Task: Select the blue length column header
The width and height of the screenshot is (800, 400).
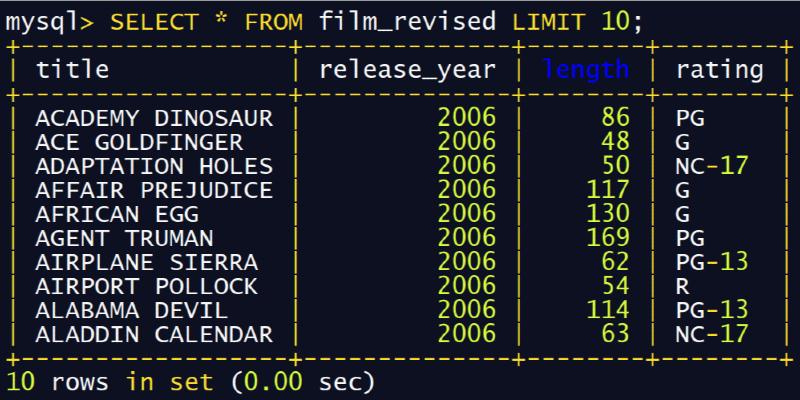Action: click(x=585, y=70)
